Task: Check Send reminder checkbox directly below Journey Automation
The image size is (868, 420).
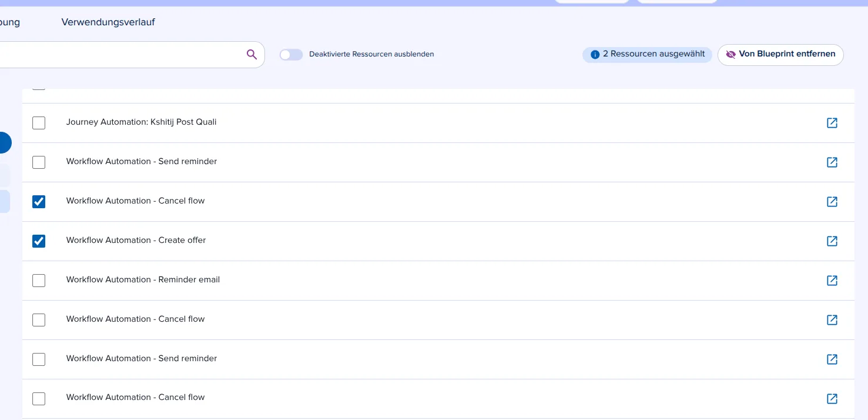Action: [39, 162]
